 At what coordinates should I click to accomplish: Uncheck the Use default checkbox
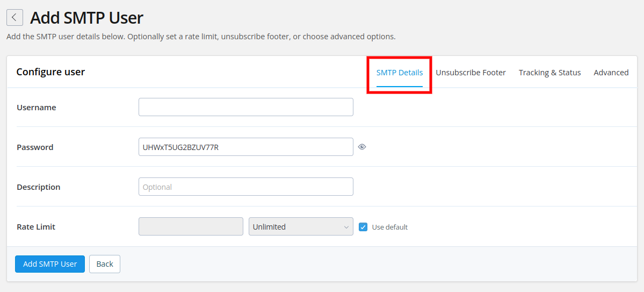[363, 227]
